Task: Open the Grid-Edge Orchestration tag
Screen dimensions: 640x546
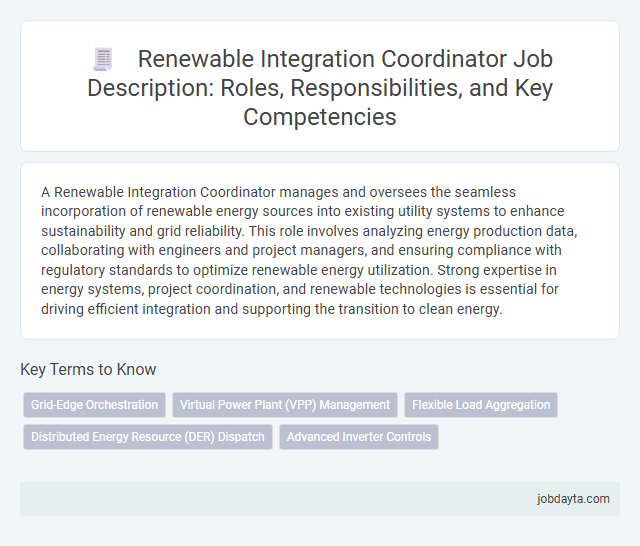Action: pos(94,405)
